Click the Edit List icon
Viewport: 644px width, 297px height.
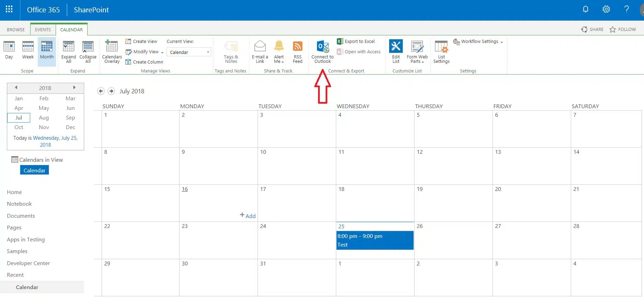click(396, 47)
